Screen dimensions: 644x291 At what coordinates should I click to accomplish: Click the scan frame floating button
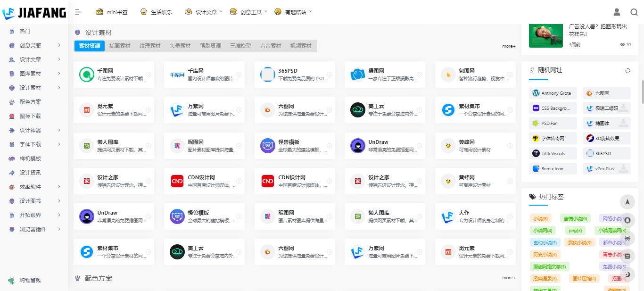pos(627,238)
